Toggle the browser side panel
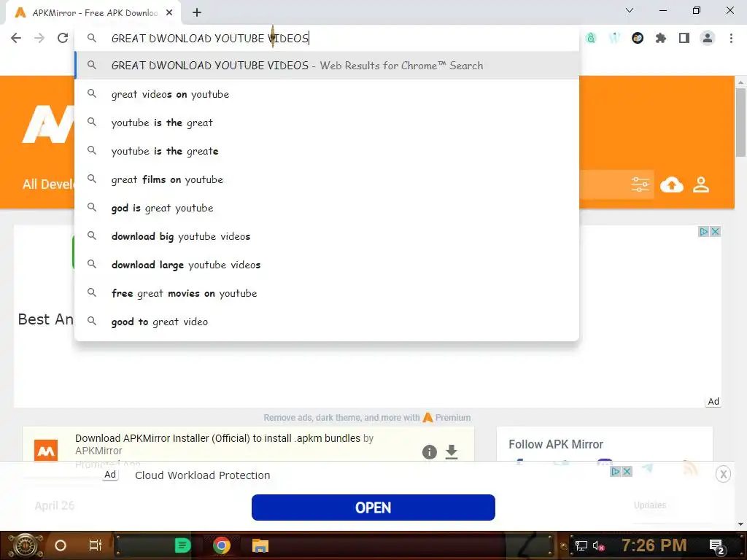This screenshot has width=747, height=560. [684, 38]
